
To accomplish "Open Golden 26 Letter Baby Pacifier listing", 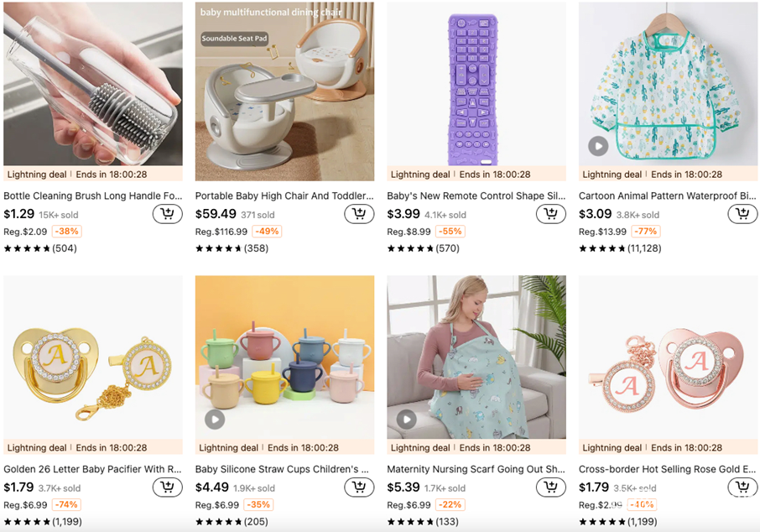I will (92, 469).
